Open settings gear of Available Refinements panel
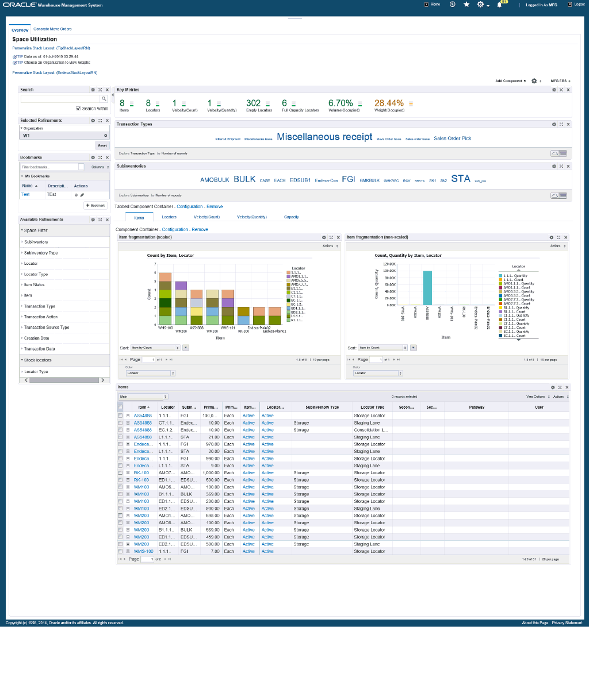Screen dimensions: 589x700 (x=93, y=220)
